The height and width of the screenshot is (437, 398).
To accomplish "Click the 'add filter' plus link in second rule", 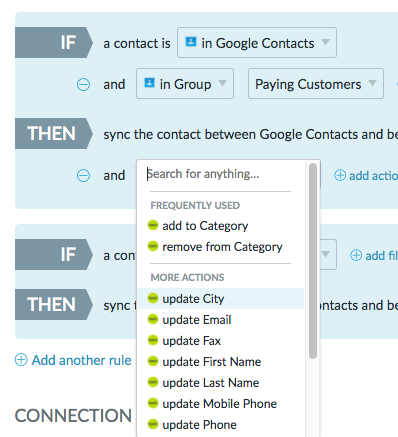I will point(374,255).
